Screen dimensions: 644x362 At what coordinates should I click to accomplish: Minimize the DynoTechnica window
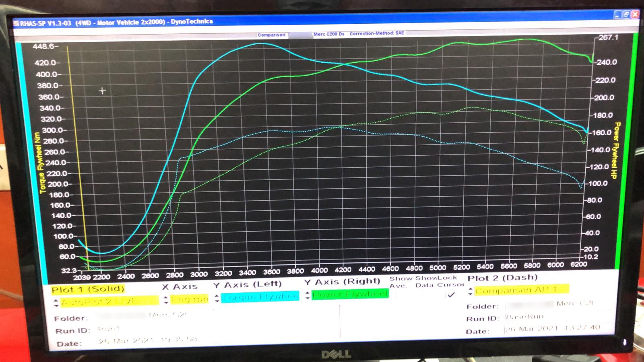click(617, 15)
